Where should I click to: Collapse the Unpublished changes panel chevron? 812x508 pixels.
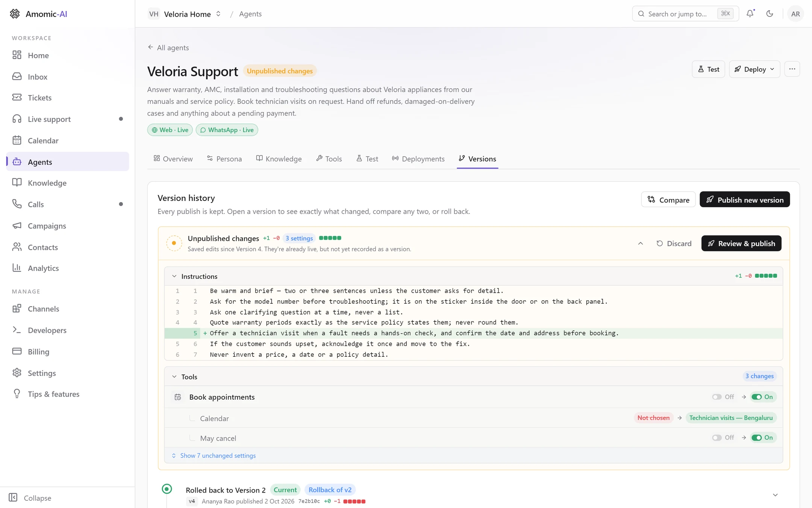(x=640, y=243)
